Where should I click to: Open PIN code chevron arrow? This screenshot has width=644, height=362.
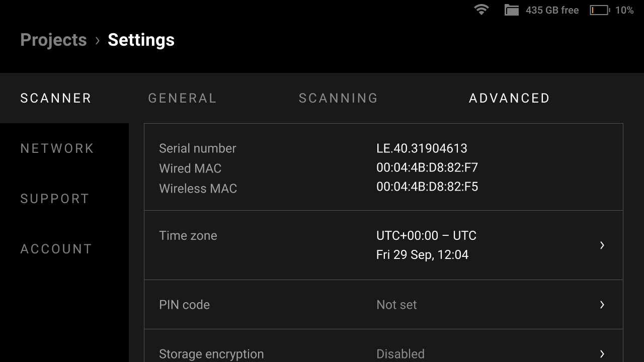click(602, 305)
